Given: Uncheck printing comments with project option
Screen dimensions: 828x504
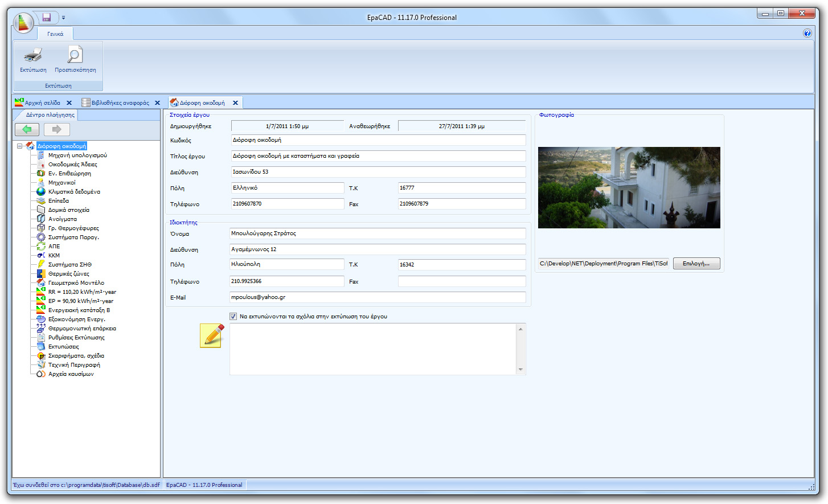Looking at the screenshot, I should tap(233, 316).
